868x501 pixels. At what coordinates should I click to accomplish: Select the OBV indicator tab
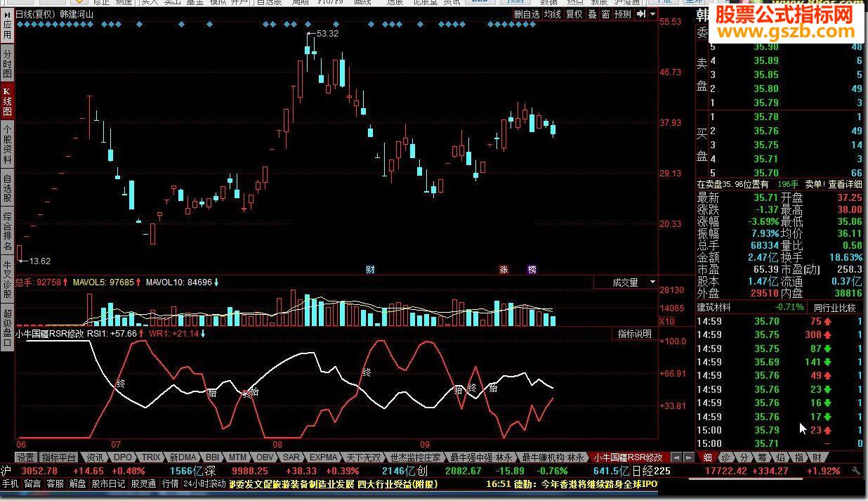[265, 457]
